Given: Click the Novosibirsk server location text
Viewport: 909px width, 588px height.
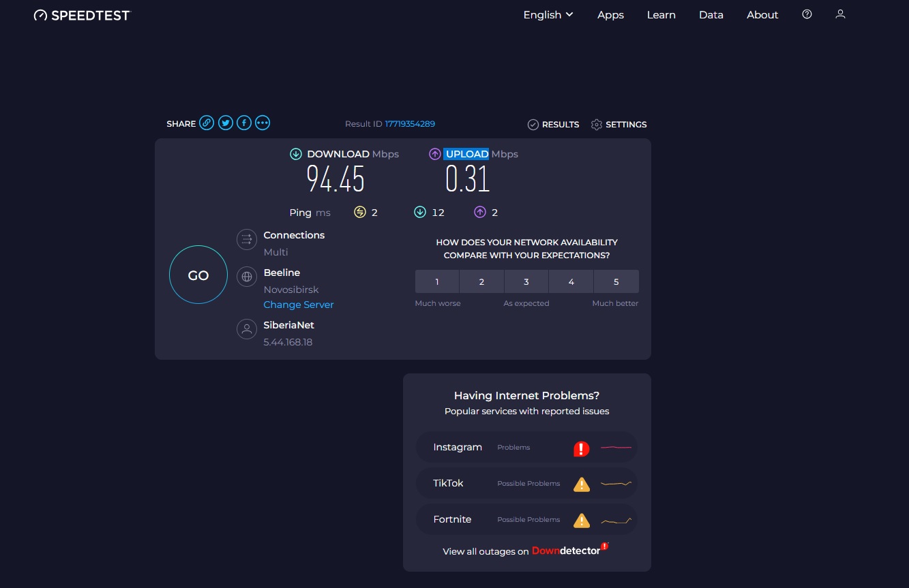Looking at the screenshot, I should pos(291,290).
